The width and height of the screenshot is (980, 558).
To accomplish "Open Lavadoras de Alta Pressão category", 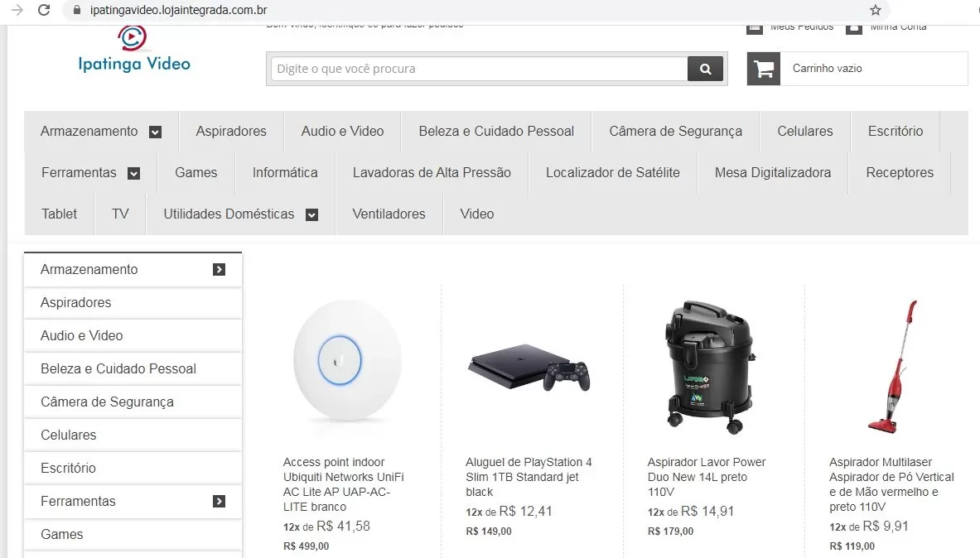I will (x=432, y=172).
